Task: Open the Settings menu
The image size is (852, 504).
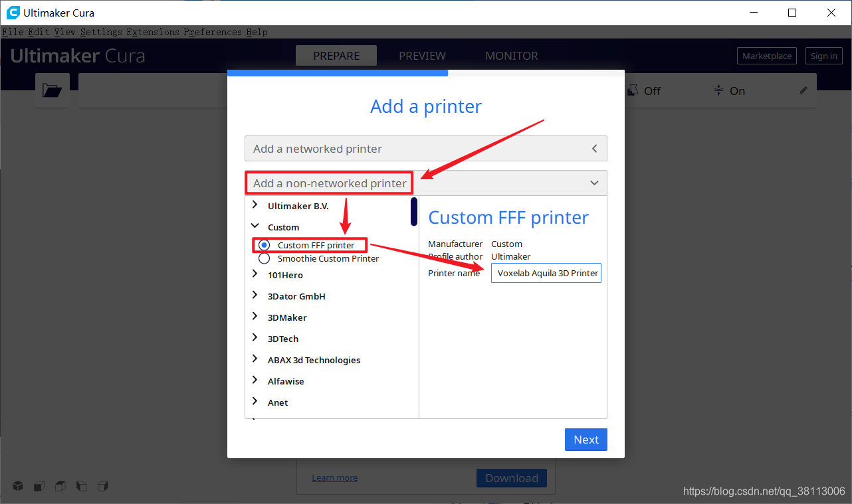Action: pyautogui.click(x=101, y=32)
